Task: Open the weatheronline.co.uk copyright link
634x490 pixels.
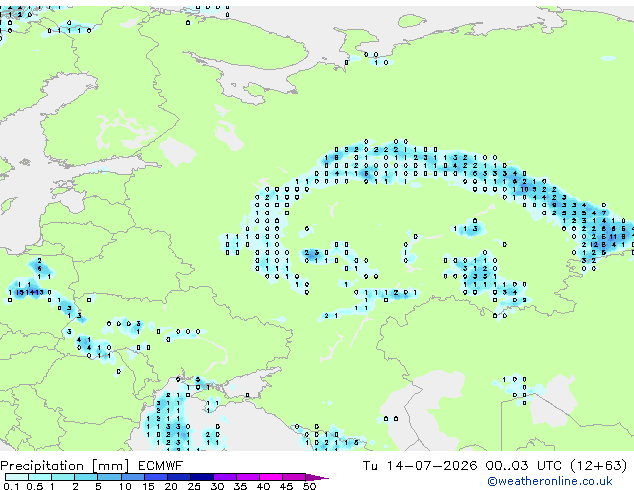Action: tap(550, 481)
